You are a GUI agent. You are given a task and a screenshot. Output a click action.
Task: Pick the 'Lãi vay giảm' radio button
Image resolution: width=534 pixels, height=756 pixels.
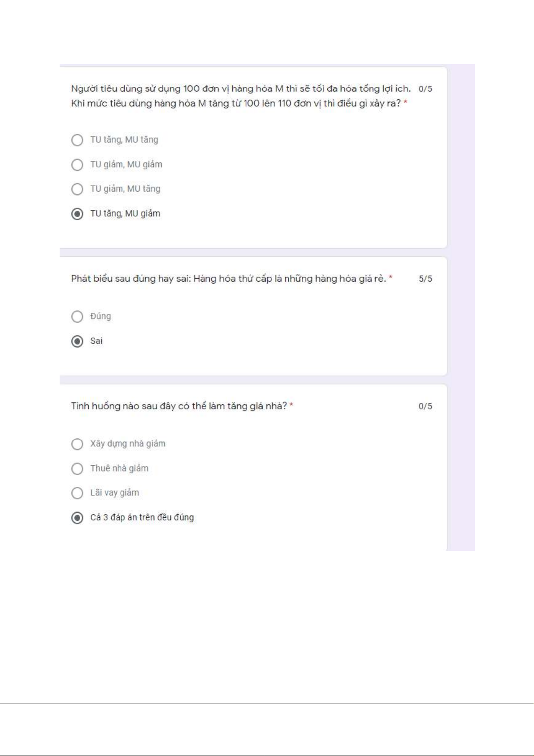(77, 493)
